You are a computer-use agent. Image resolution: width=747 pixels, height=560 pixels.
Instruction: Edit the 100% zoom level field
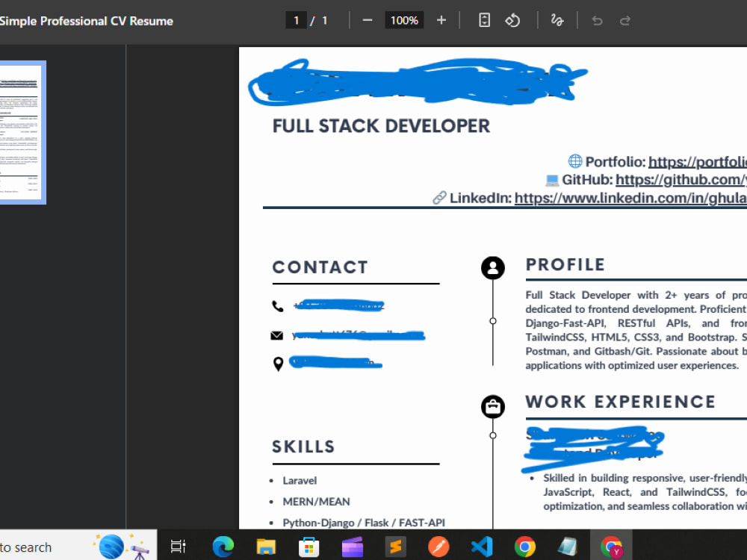404,20
